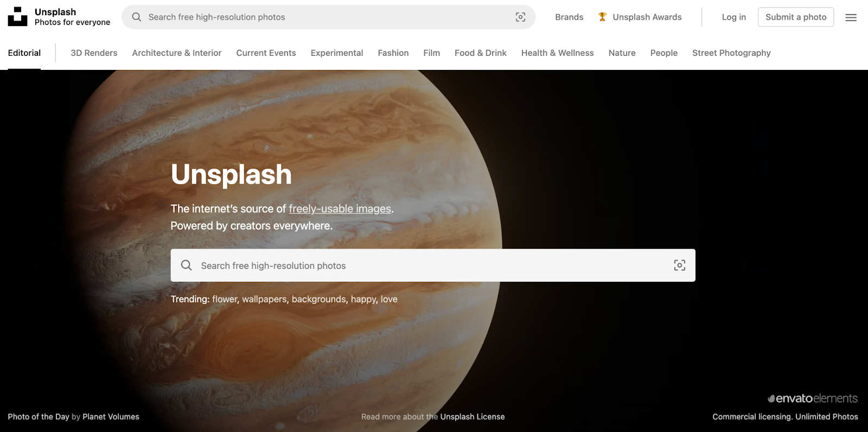Switch to the 3D Renders category
Screen dimensions: 868x432
tap(94, 53)
